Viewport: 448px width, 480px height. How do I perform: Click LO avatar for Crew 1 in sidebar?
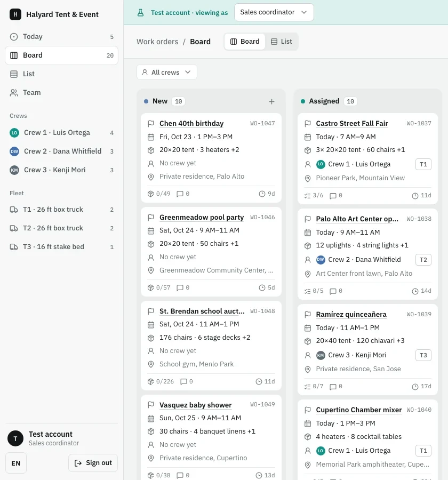[14, 133]
